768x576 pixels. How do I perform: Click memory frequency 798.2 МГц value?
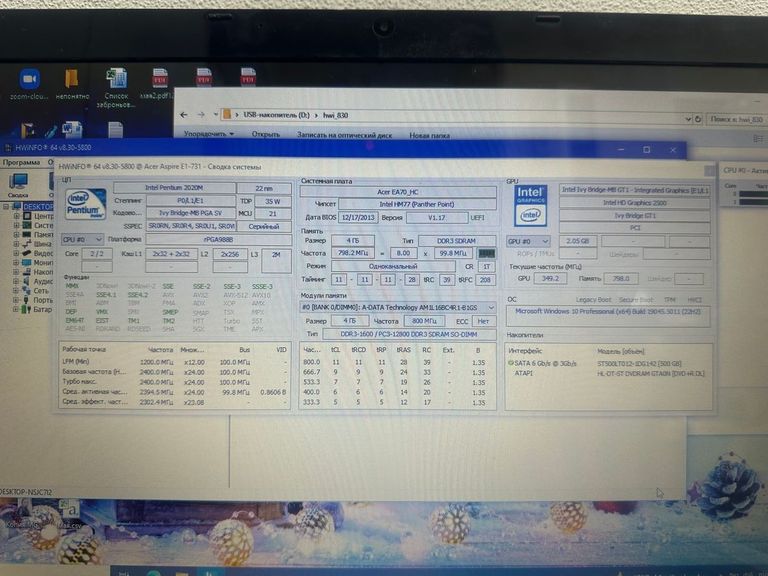[353, 253]
